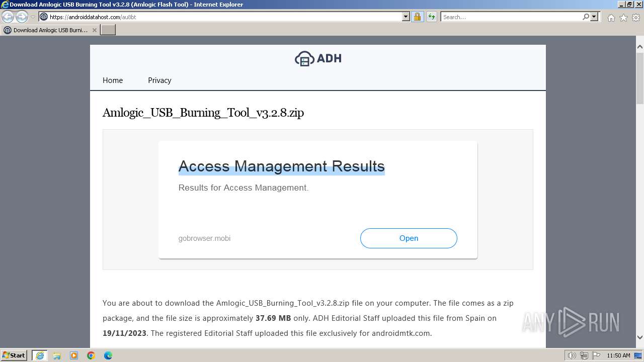Screen dimensions: 644x362
Task: Click the vertical scrollbar thumb
Action: click(x=640, y=78)
